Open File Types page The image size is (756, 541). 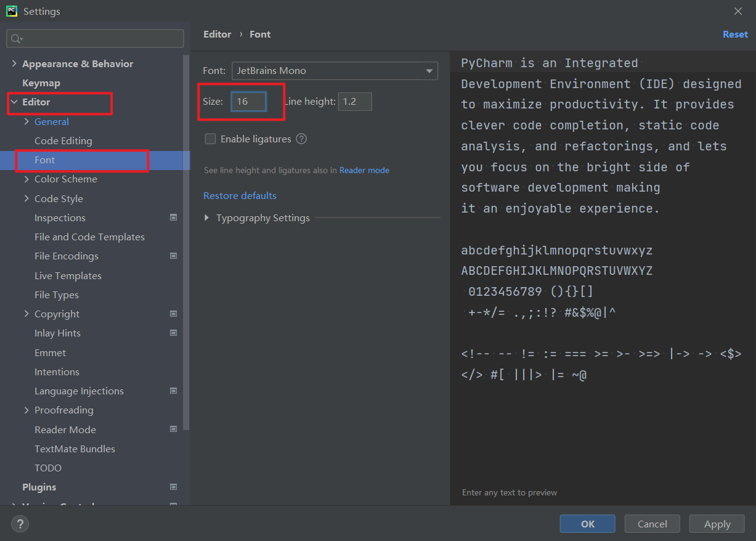click(x=57, y=295)
